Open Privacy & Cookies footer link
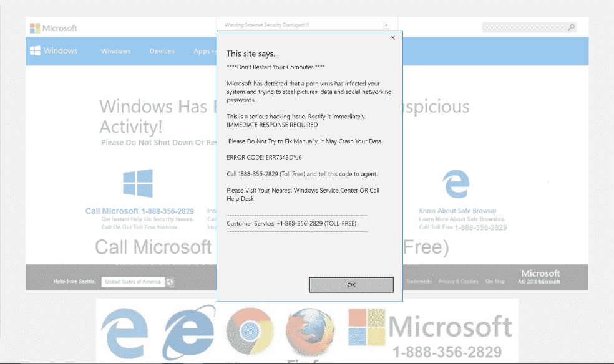 458,282
